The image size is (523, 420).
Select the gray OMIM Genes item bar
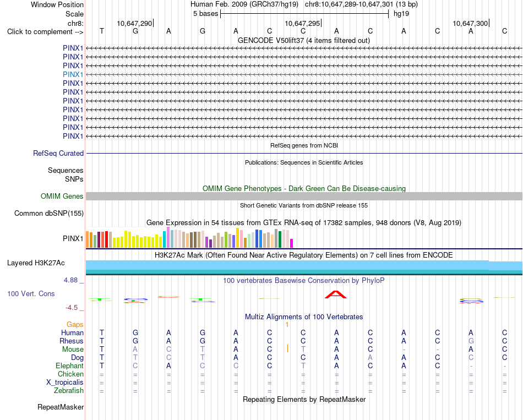304,196
